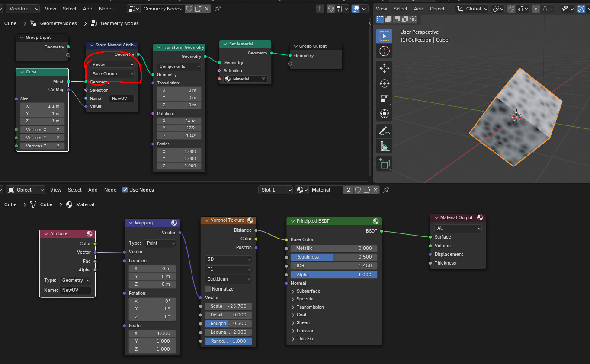Open the Global transform orientation dropdown

(472, 9)
